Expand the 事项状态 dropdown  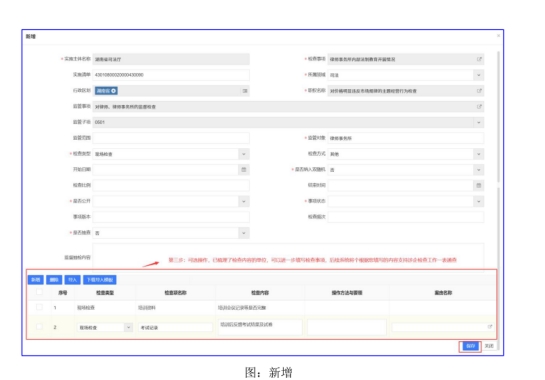tap(479, 201)
